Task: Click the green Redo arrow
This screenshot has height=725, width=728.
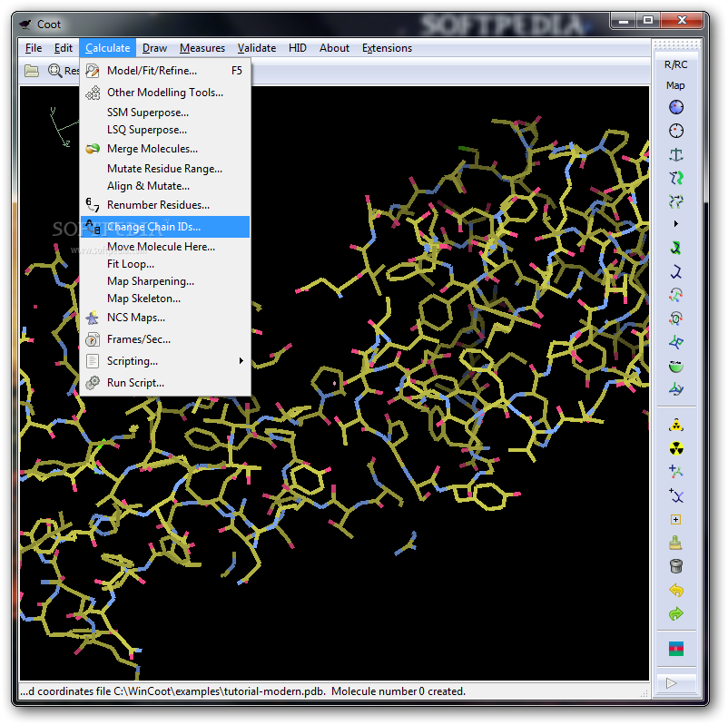Action: 676,614
